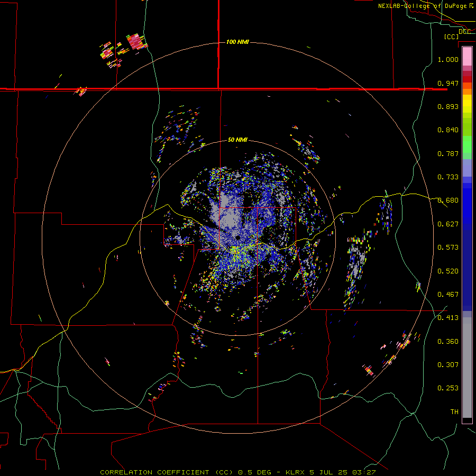Click the "100 NMI" range ring label

tap(237, 42)
